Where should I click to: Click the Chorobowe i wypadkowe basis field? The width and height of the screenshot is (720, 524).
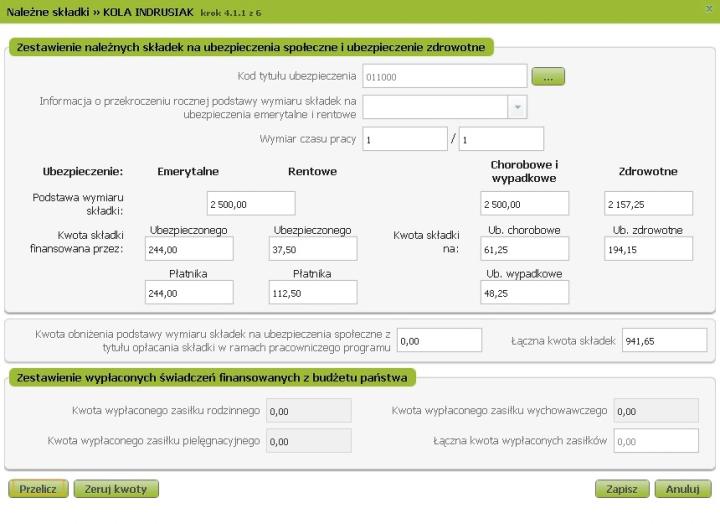click(x=524, y=204)
